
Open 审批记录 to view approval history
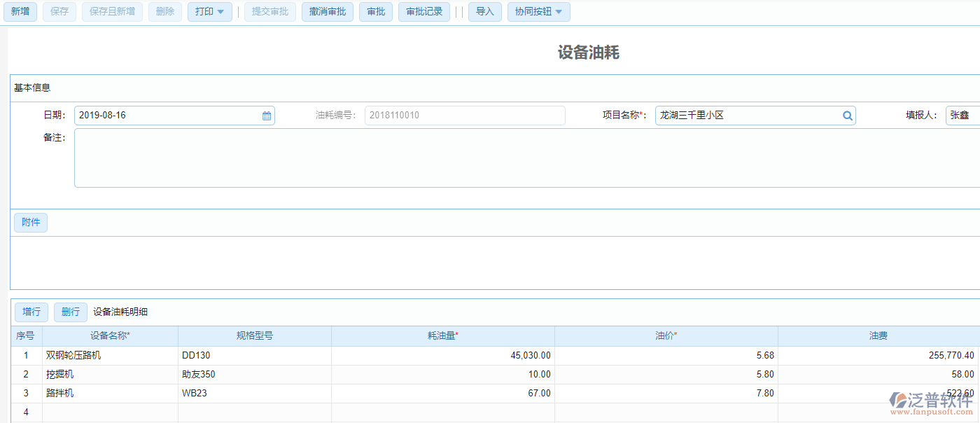tap(423, 11)
